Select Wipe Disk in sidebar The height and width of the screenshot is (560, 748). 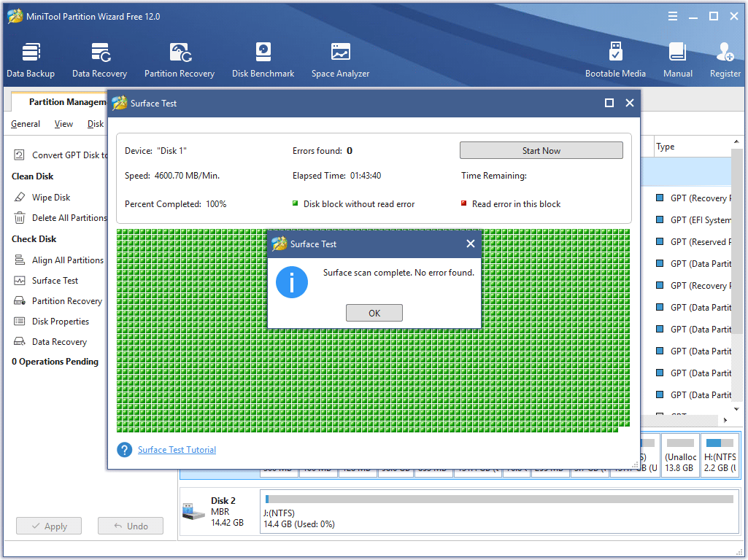(x=51, y=198)
